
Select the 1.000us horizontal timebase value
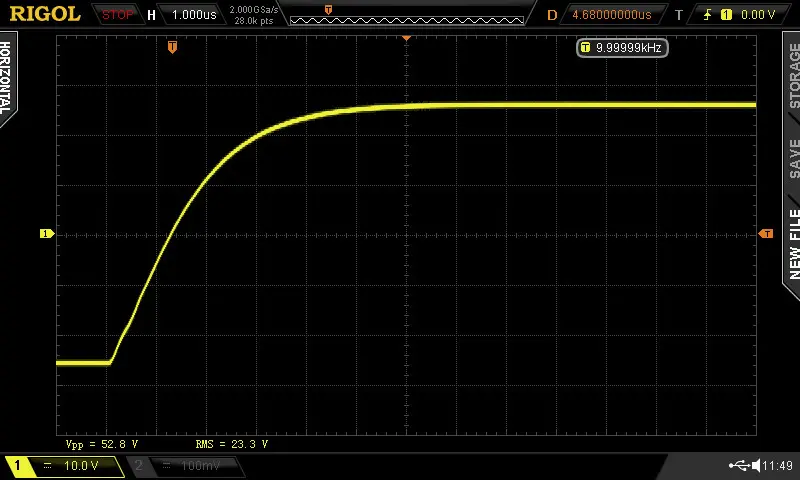point(194,15)
